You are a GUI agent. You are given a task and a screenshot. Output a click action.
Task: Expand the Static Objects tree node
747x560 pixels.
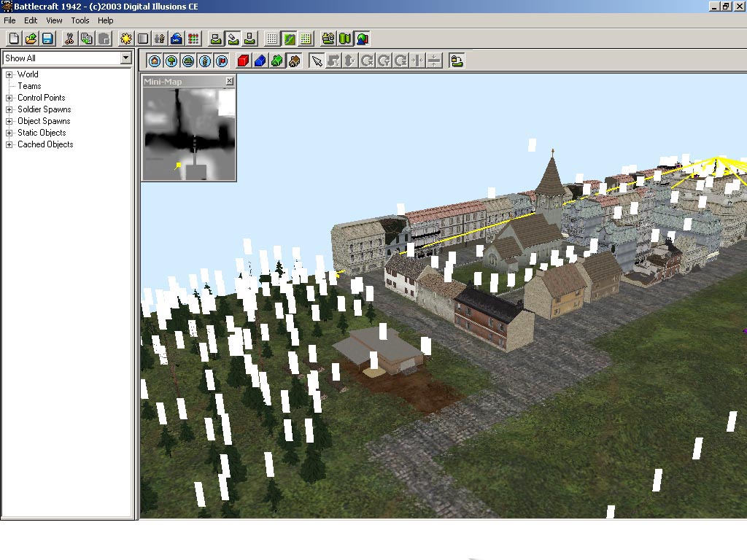[9, 133]
